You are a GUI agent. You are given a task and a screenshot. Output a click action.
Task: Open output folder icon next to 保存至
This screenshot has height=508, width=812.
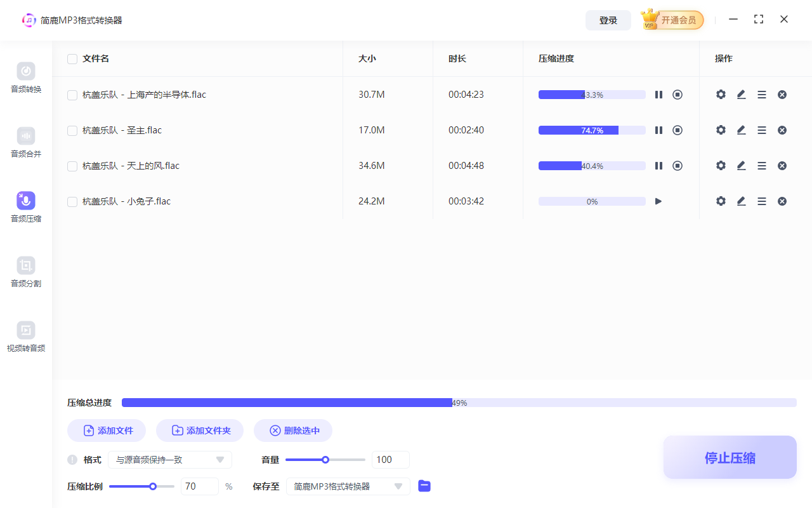point(424,486)
